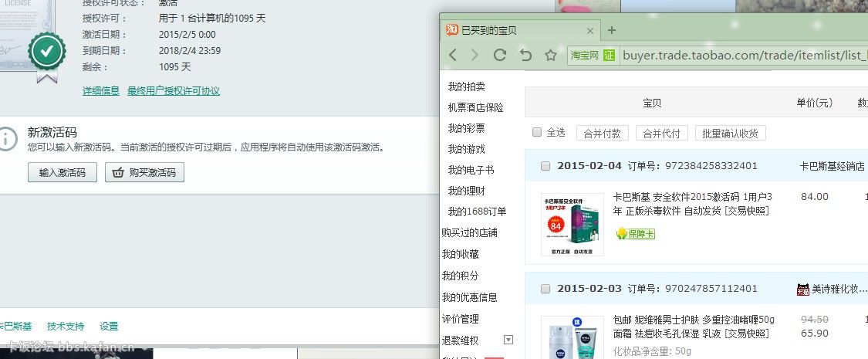Open 技术支持 in Kaspersky footer
The width and height of the screenshot is (868, 359).
tap(66, 327)
